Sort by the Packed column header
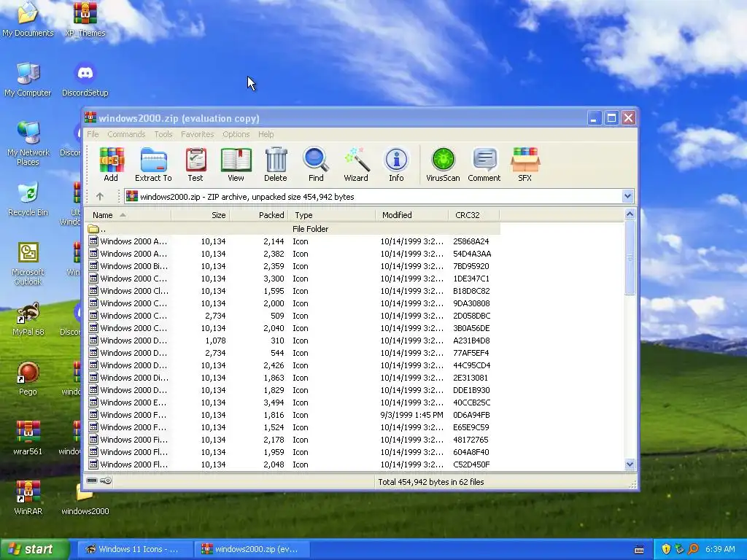 (259, 215)
